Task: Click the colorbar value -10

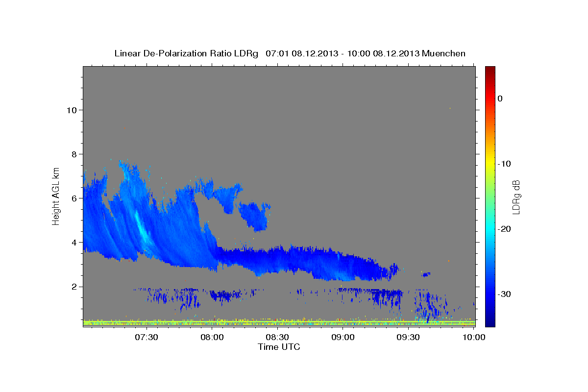Action: 505,164
